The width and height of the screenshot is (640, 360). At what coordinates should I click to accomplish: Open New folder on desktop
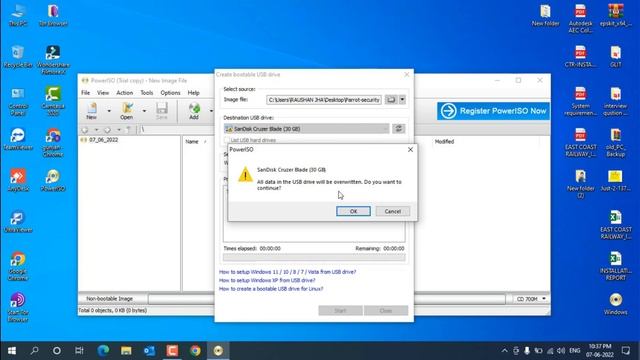click(545, 16)
